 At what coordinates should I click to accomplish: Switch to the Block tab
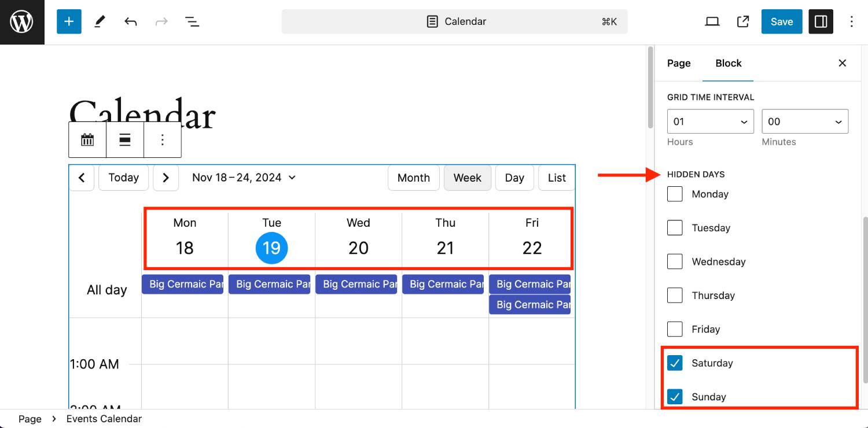(729, 63)
